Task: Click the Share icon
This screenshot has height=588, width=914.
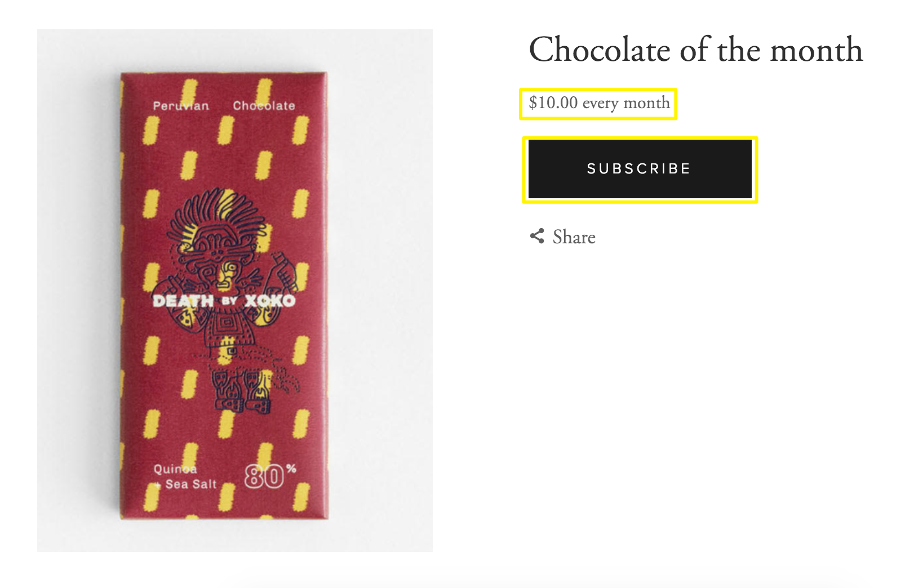Action: click(537, 236)
